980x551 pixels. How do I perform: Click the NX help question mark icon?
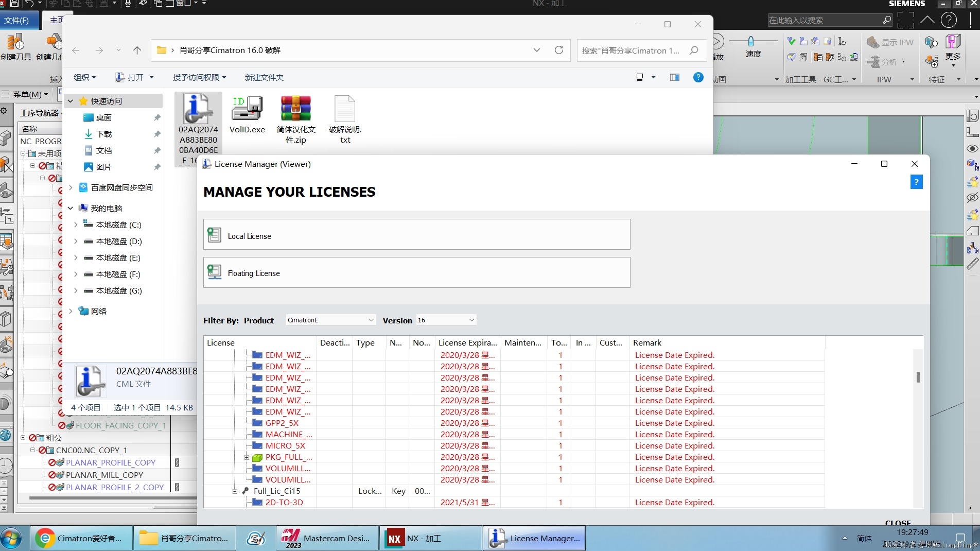click(949, 20)
